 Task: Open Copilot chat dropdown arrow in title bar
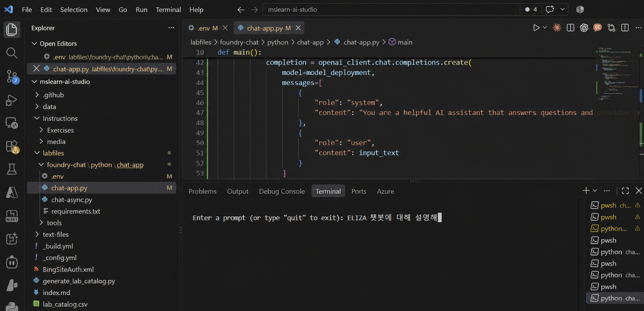pos(562,10)
